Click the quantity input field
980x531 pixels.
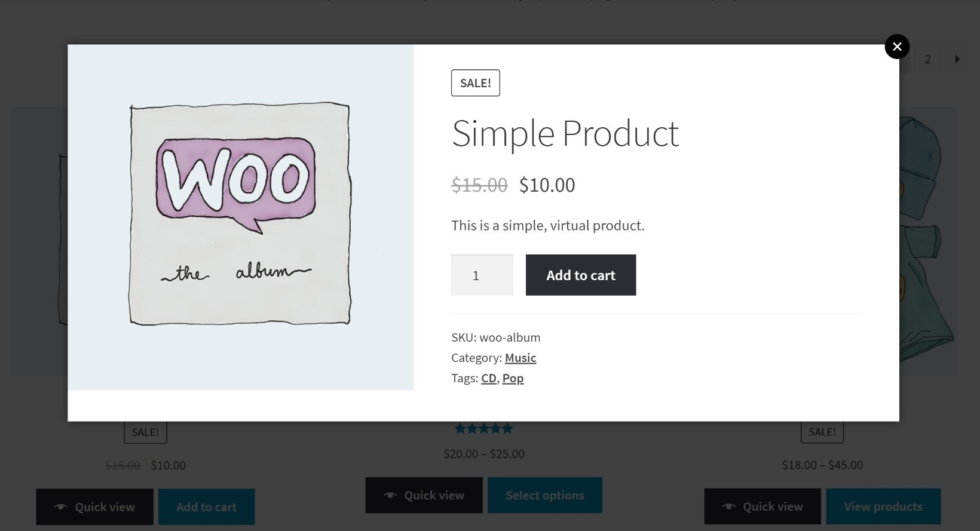[482, 275]
